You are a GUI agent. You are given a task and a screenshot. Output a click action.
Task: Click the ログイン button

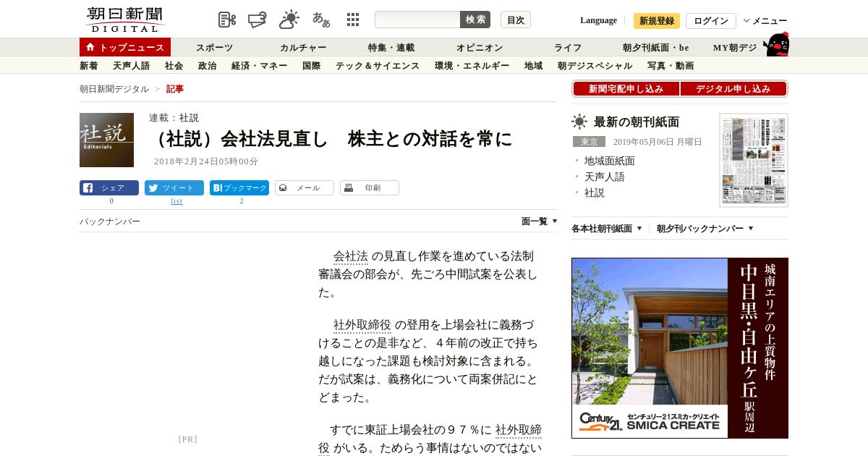(711, 21)
